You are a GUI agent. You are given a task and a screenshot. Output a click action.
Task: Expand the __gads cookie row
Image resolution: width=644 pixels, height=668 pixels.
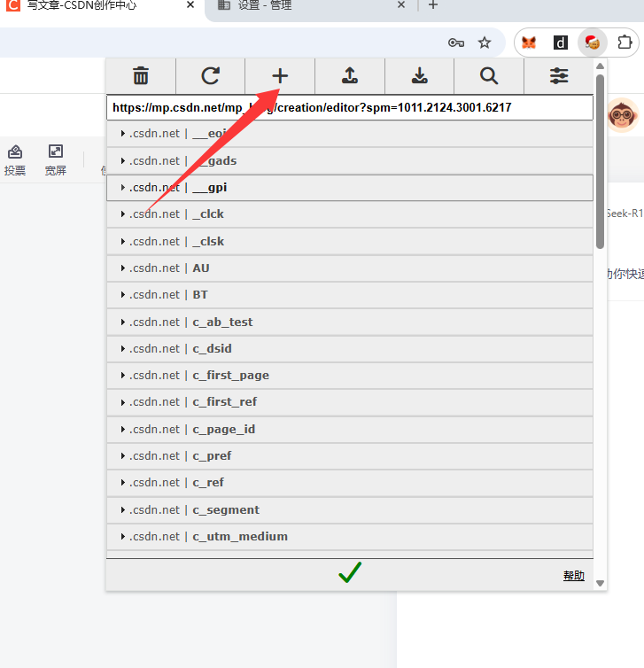pyautogui.click(x=350, y=161)
